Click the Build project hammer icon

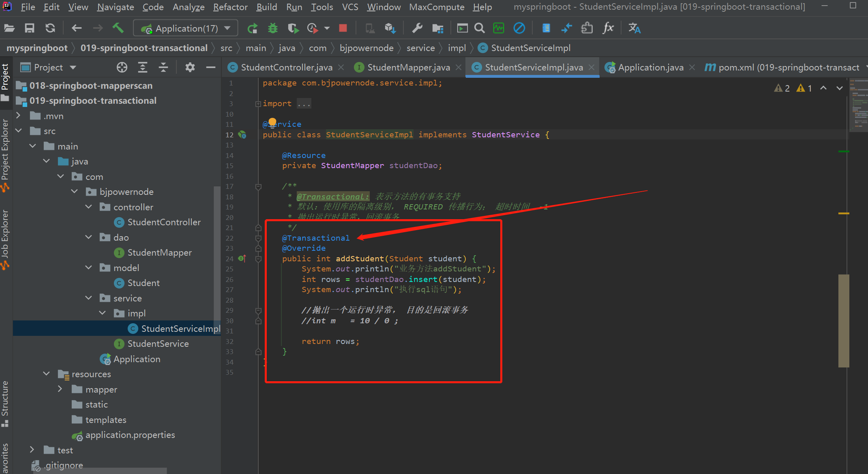[118, 28]
